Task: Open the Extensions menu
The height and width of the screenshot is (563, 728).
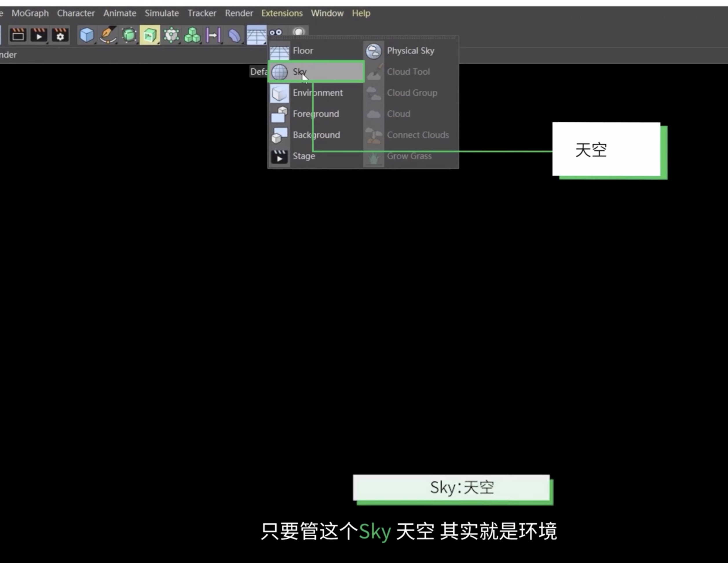Action: [282, 13]
